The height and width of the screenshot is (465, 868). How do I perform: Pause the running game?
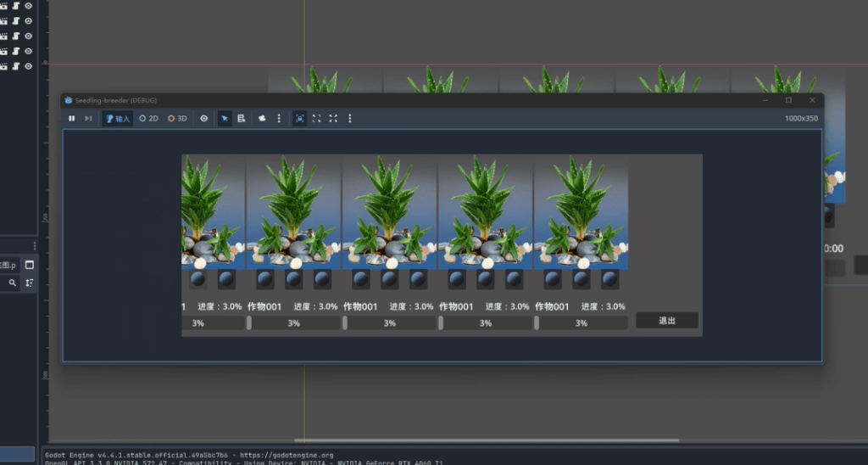coord(72,119)
